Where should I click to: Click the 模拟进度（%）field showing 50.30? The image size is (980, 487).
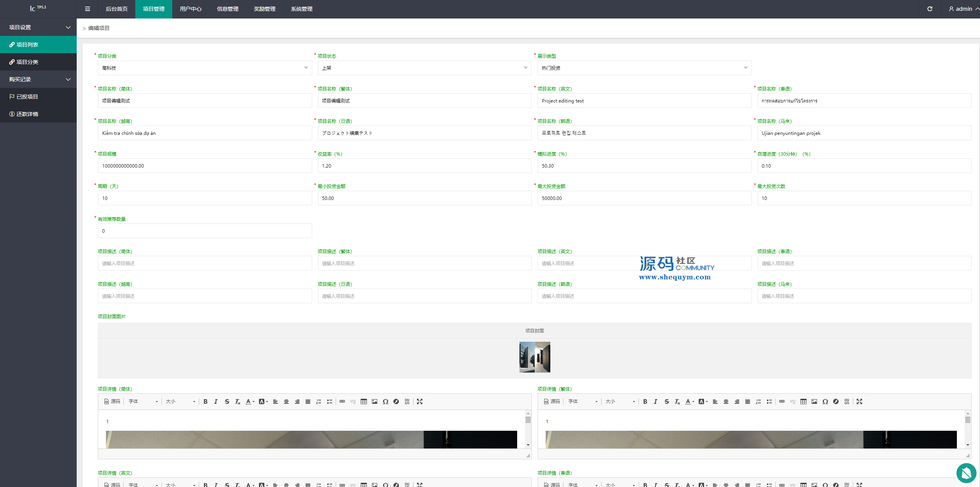[644, 166]
